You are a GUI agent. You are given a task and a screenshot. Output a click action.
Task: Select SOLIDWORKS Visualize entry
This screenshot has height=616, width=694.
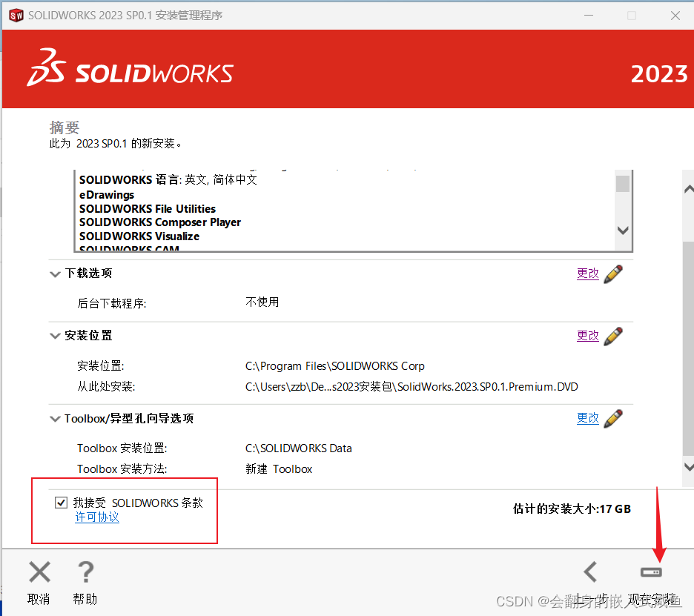139,236
